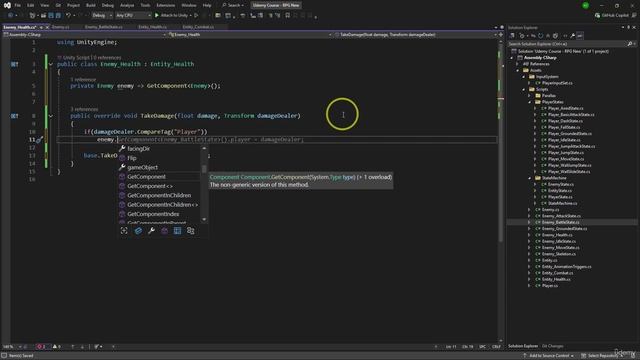This screenshot has height=360, width=640.
Task: Click the warning count in status bar
Action: (x=57, y=347)
